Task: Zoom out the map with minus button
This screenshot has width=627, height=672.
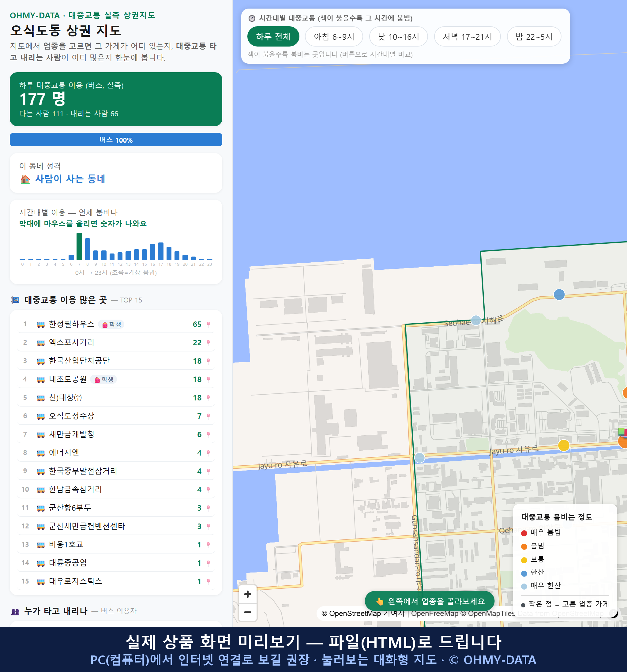Action: (x=247, y=612)
